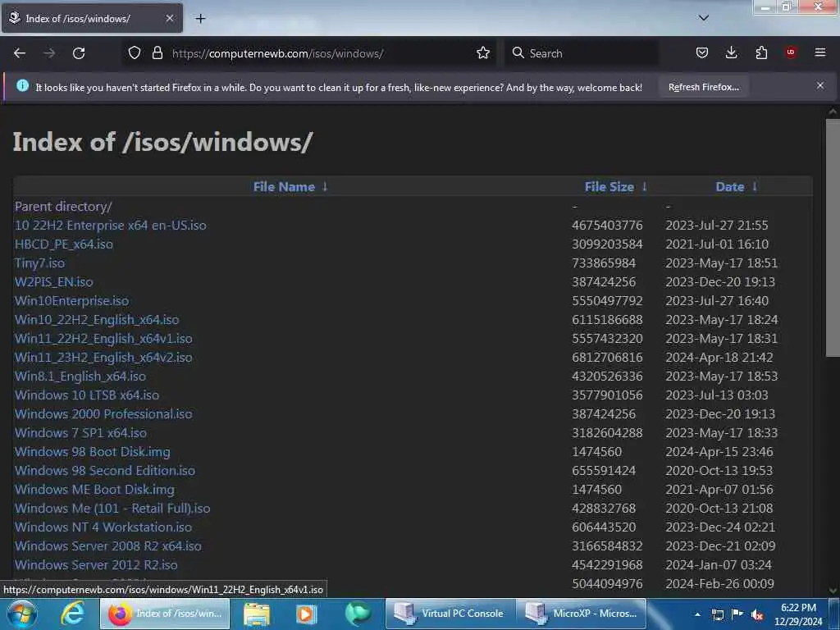This screenshot has width=840, height=630.
Task: Download W2PIS_EN.iso file
Action: click(x=53, y=282)
